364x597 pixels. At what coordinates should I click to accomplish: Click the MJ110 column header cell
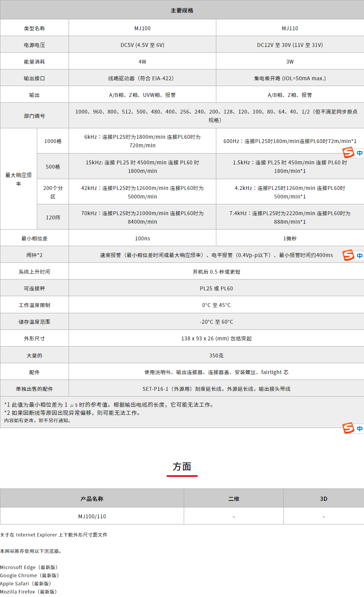point(290,28)
